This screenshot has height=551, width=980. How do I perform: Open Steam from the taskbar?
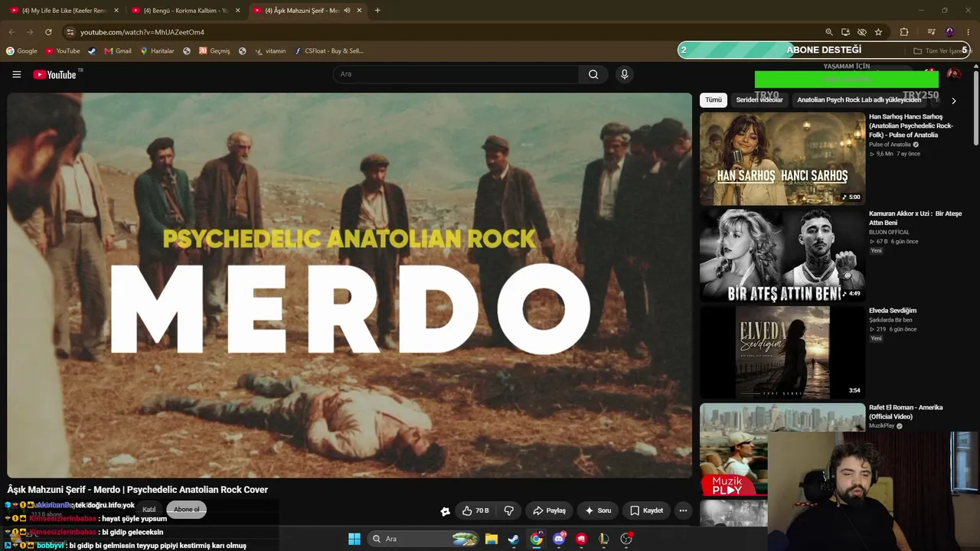(x=514, y=539)
